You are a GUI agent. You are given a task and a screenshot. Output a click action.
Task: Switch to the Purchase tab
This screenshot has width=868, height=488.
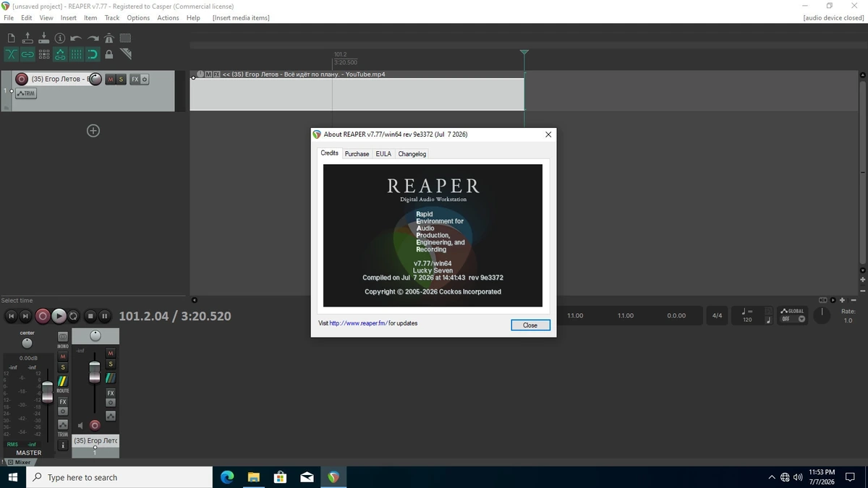[x=357, y=154]
